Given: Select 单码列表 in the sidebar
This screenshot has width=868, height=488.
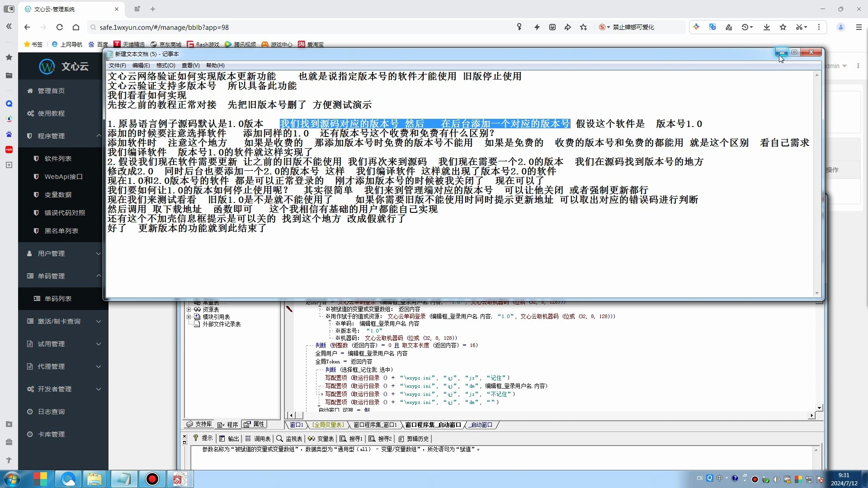Looking at the screenshot, I should tap(57, 298).
